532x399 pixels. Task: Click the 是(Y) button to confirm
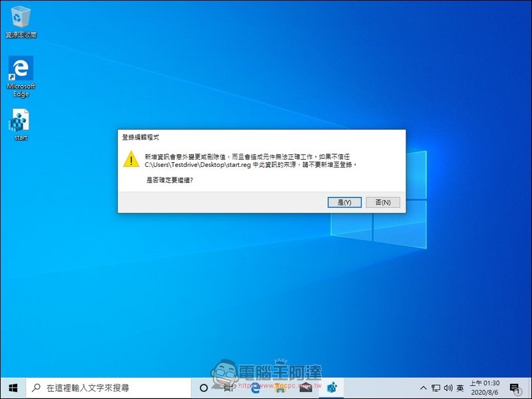click(x=344, y=202)
